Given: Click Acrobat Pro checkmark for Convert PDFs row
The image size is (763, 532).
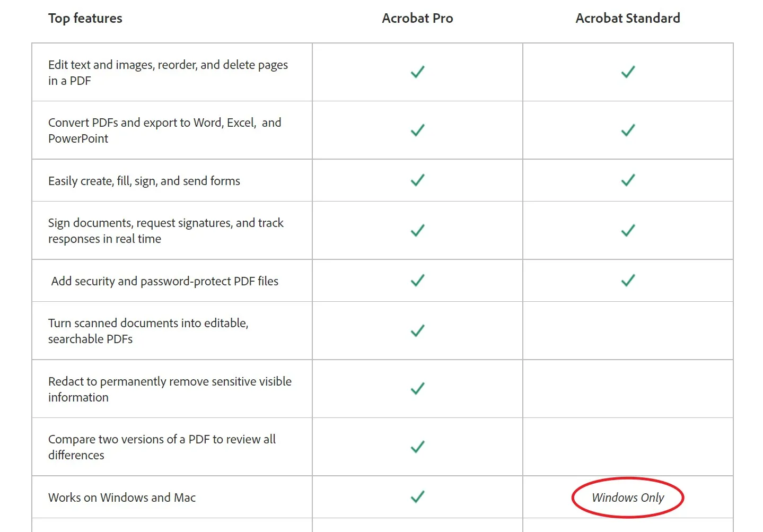Looking at the screenshot, I should [x=417, y=130].
